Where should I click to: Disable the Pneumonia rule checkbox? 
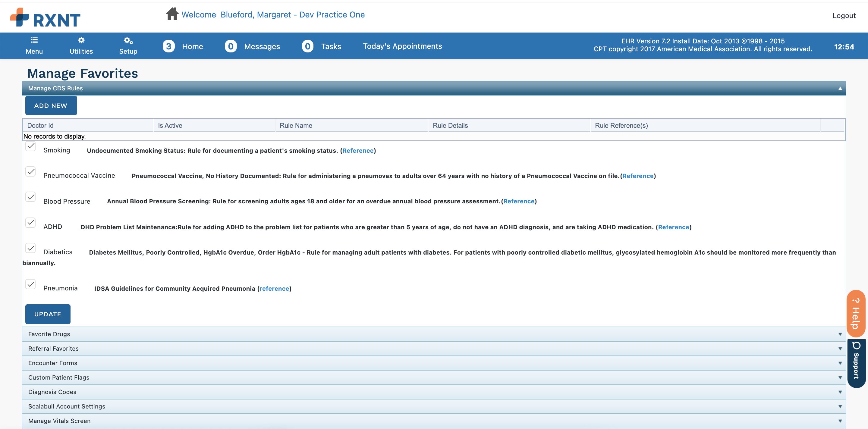(31, 284)
